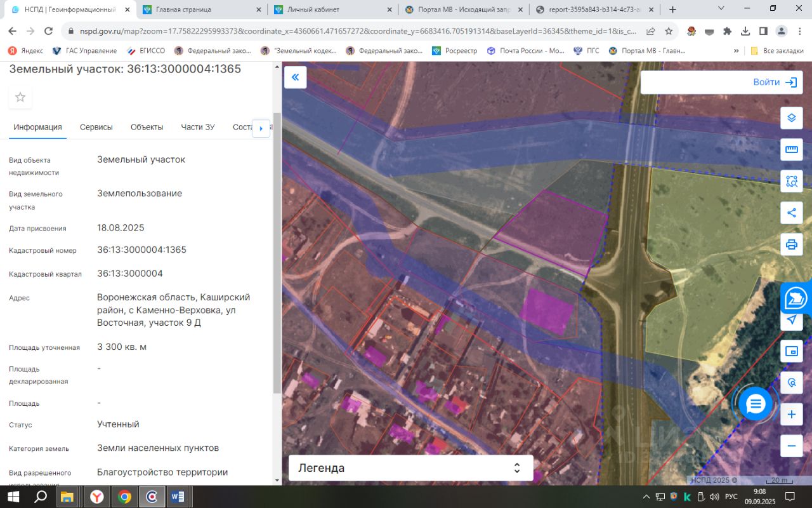Viewport: 812px width, 508px height.
Task: Open the overview mini-map tool
Action: click(x=791, y=351)
